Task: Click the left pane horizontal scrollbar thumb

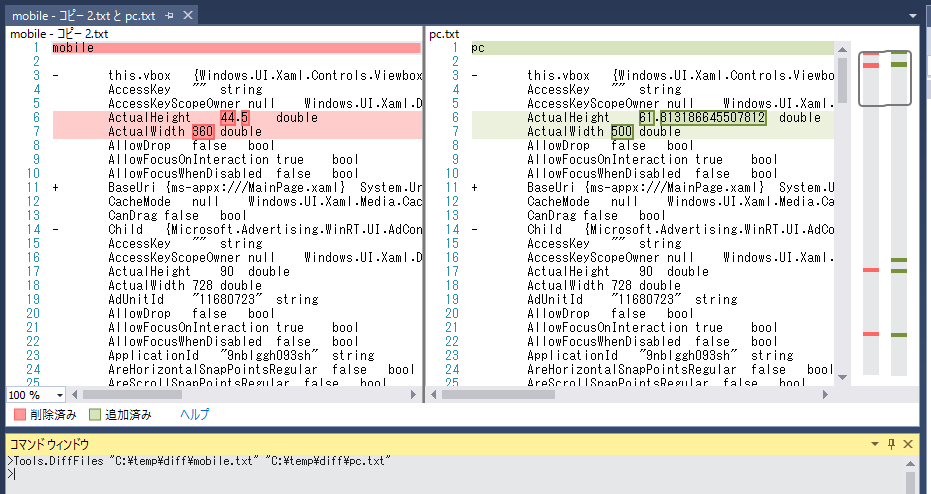Action: (x=132, y=394)
